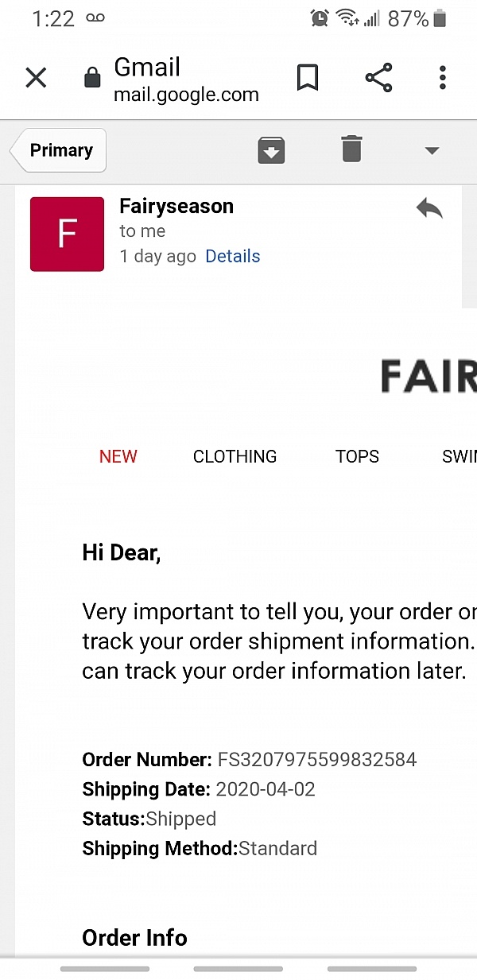The height and width of the screenshot is (980, 477).
Task: Tap the mail.google.com address text
Action: [x=186, y=95]
